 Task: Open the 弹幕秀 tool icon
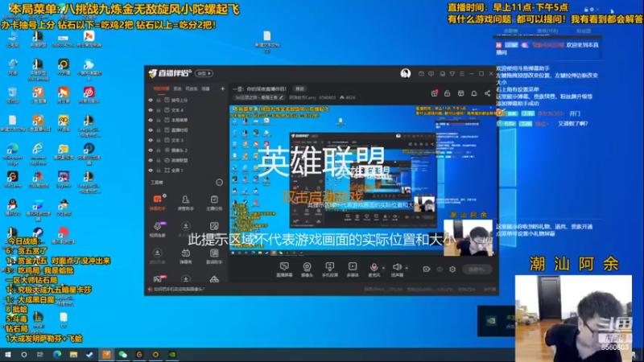click(x=186, y=256)
